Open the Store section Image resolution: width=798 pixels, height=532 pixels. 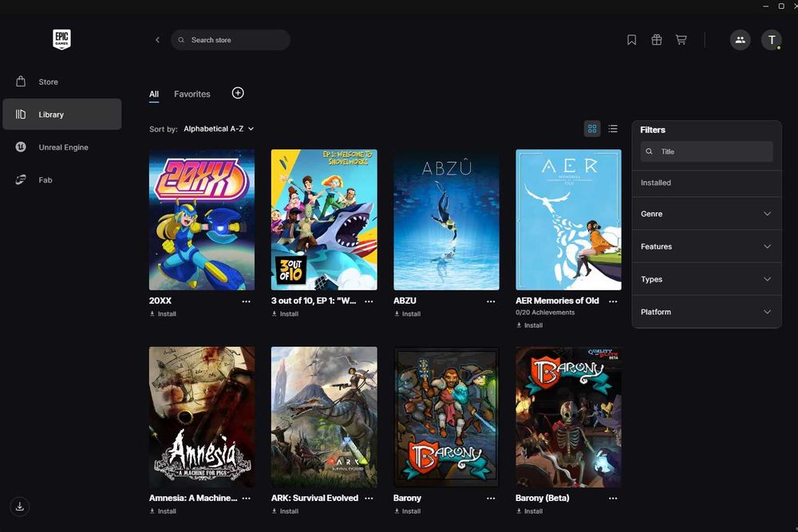(62, 81)
